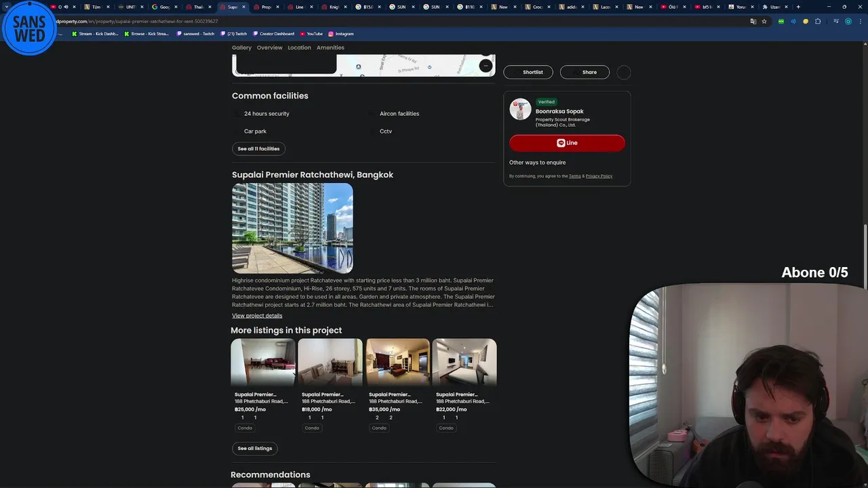868x488 pixels.
Task: Switch to the Thai browser tab
Action: pos(198,7)
